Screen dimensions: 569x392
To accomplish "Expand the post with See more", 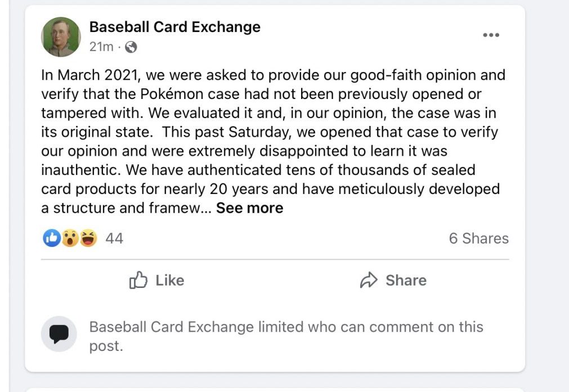I will (x=249, y=208).
